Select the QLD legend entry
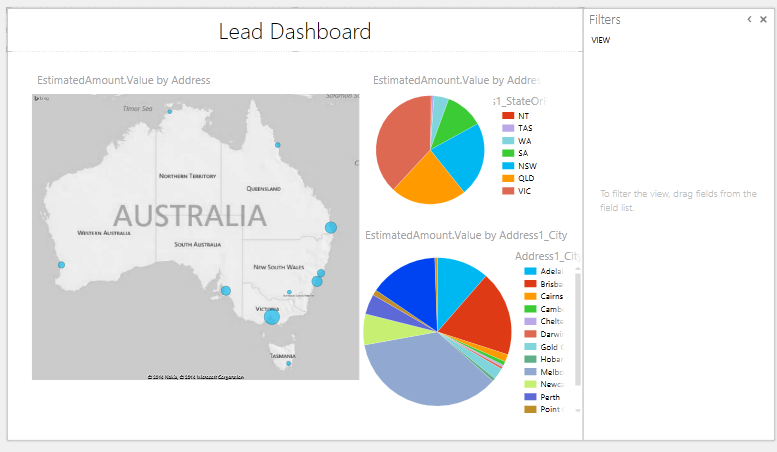The image size is (777, 452). [525, 178]
